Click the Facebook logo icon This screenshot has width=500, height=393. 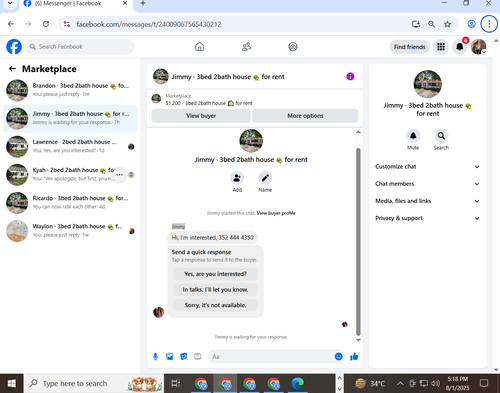(14, 47)
